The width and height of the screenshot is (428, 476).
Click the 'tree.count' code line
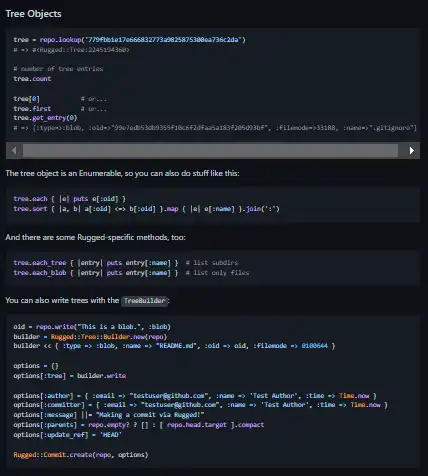click(x=32, y=79)
